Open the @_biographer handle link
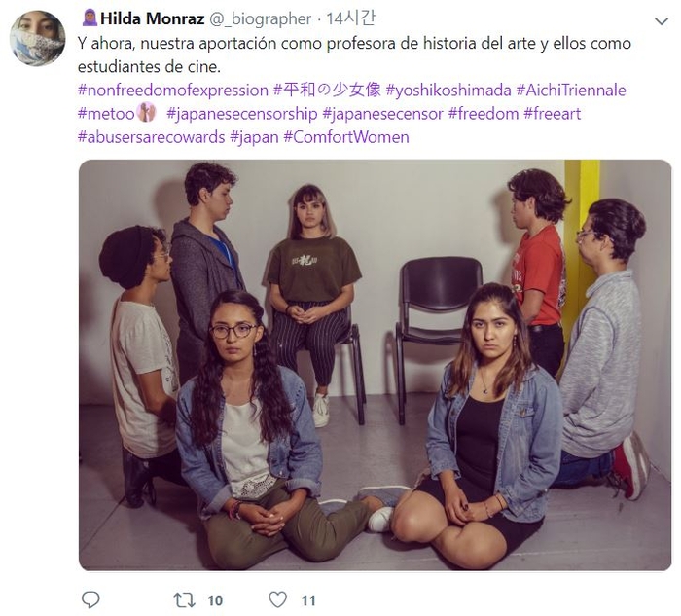Screen dimensions: 681x616 [x=261, y=19]
